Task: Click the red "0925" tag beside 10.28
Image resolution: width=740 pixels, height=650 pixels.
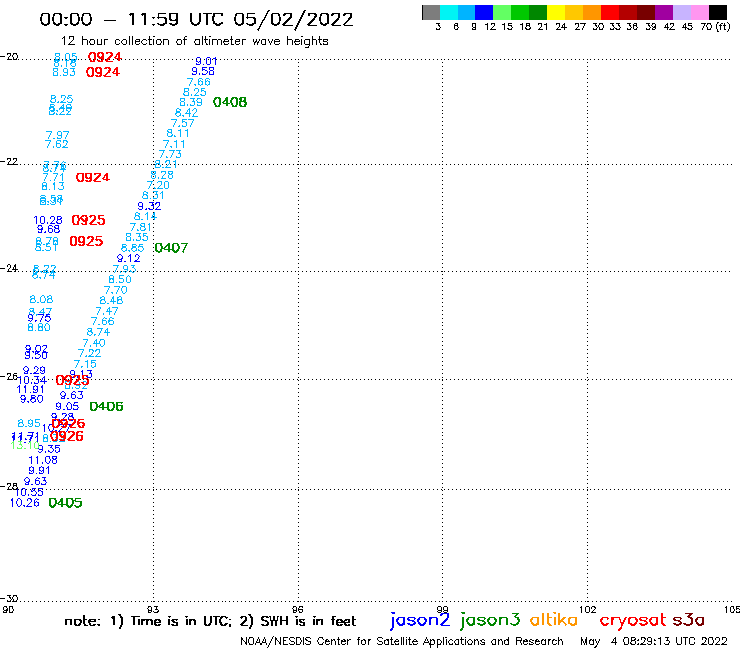Action: 88,220
